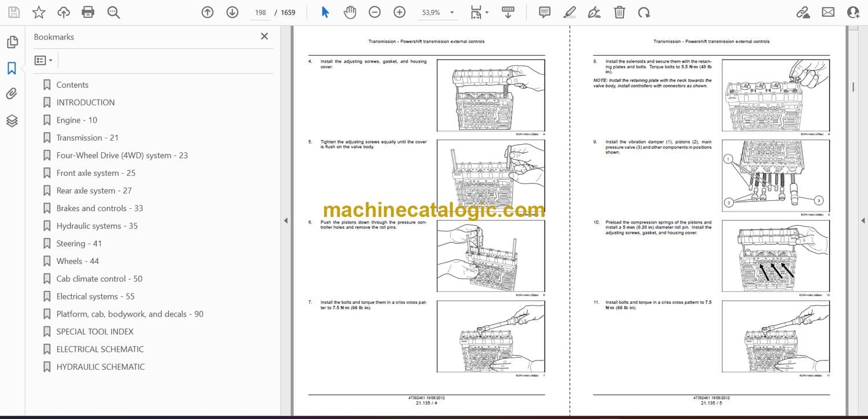Show the page thumbnails panel
This screenshot has width=868, height=419.
tap(12, 42)
